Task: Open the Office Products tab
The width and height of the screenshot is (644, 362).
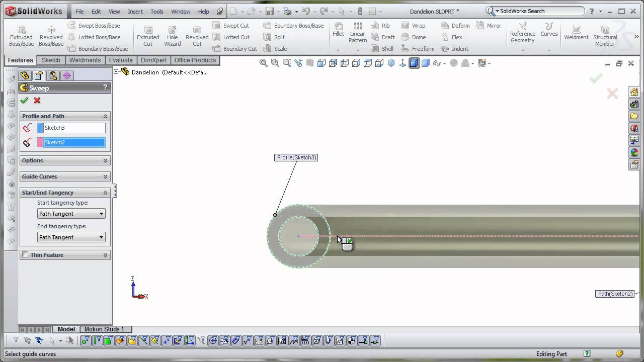Action: 195,60
